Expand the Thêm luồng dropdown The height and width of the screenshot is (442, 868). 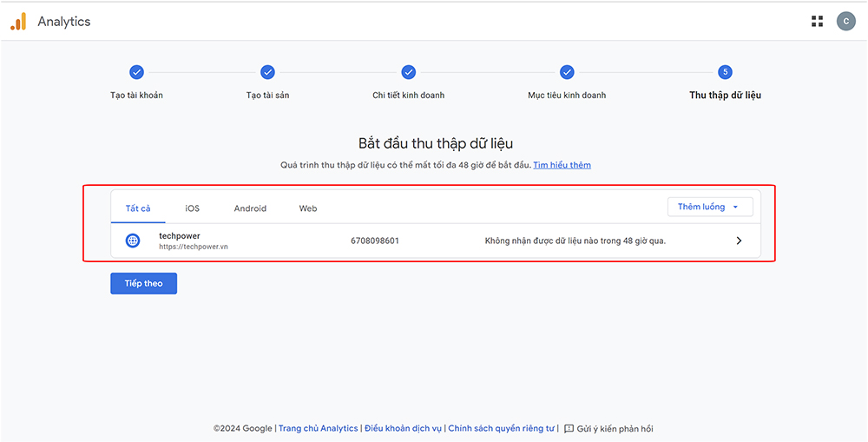click(709, 207)
